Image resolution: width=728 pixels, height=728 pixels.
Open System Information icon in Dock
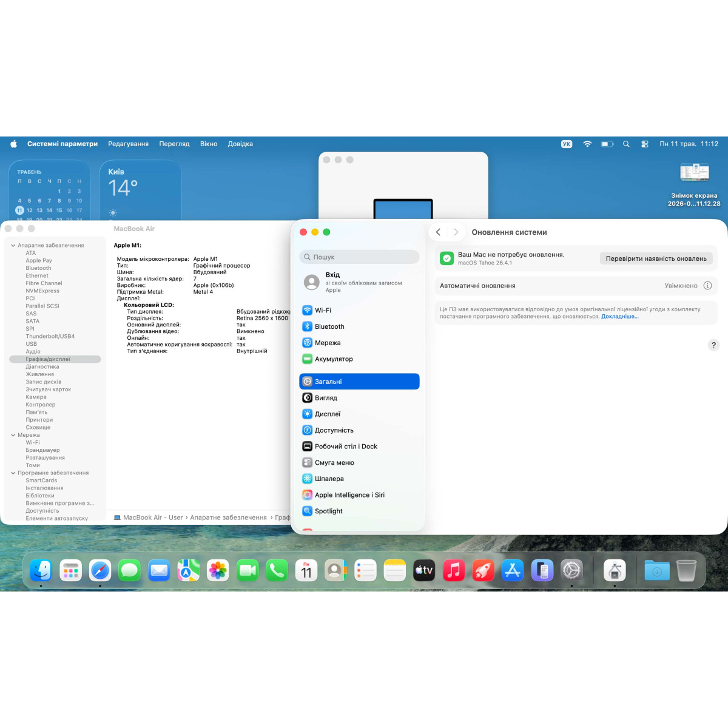pos(615,570)
